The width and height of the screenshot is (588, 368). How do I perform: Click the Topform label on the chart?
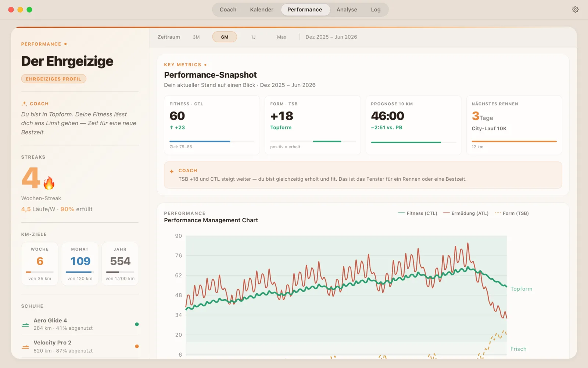[521, 289]
